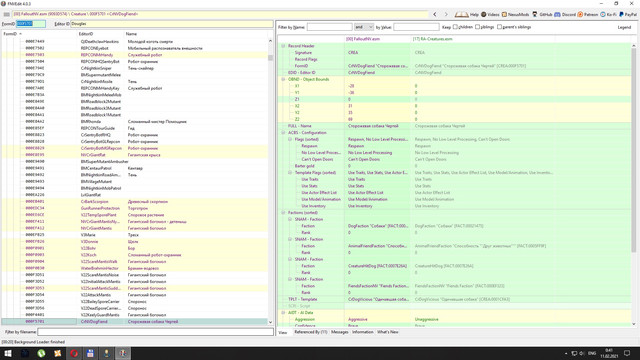The height and width of the screenshot is (360, 640).
Task: Navigate back with the left arrow
Action: [435, 14]
